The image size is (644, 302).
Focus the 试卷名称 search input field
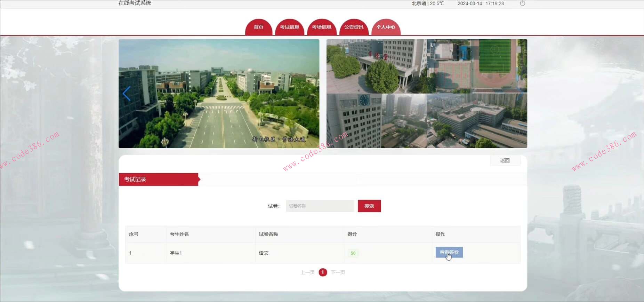(x=320, y=206)
